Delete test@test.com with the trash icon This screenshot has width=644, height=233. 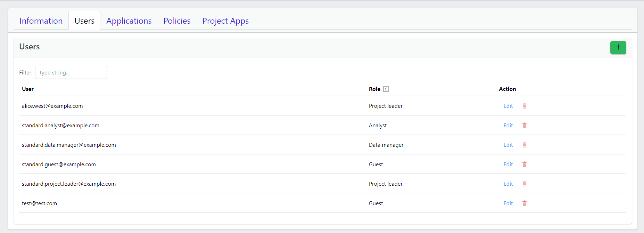coord(525,203)
